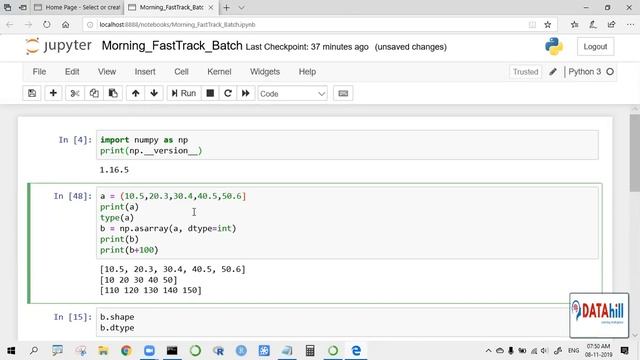The image size is (640, 360).
Task: Open the Widgets menu
Action: (x=265, y=72)
